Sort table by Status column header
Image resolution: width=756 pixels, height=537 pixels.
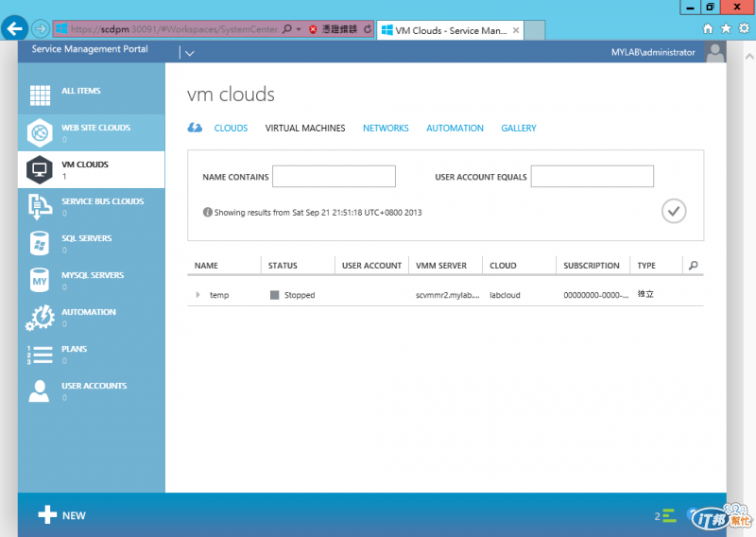(283, 266)
